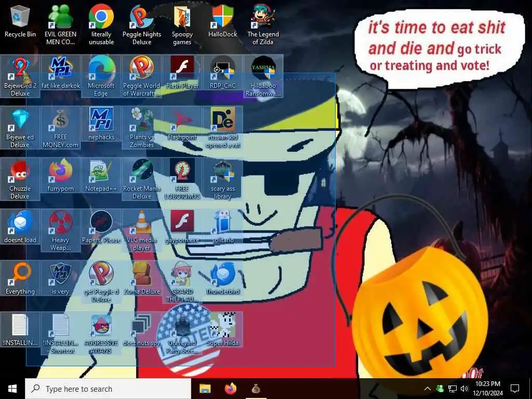Click the green people tray icon
The image size is (532, 399).
point(440,389)
